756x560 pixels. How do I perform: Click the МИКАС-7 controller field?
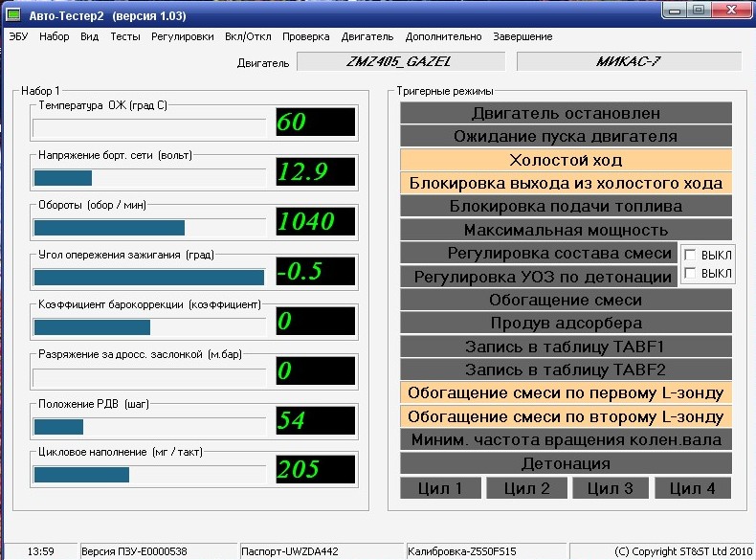coord(629,61)
